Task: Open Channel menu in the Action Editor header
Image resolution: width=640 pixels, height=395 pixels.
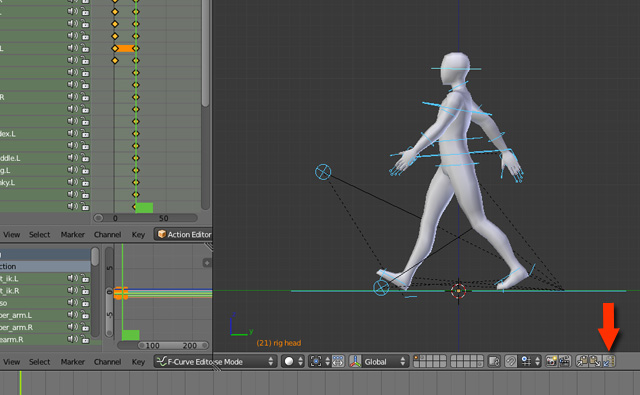Action: pyautogui.click(x=107, y=235)
